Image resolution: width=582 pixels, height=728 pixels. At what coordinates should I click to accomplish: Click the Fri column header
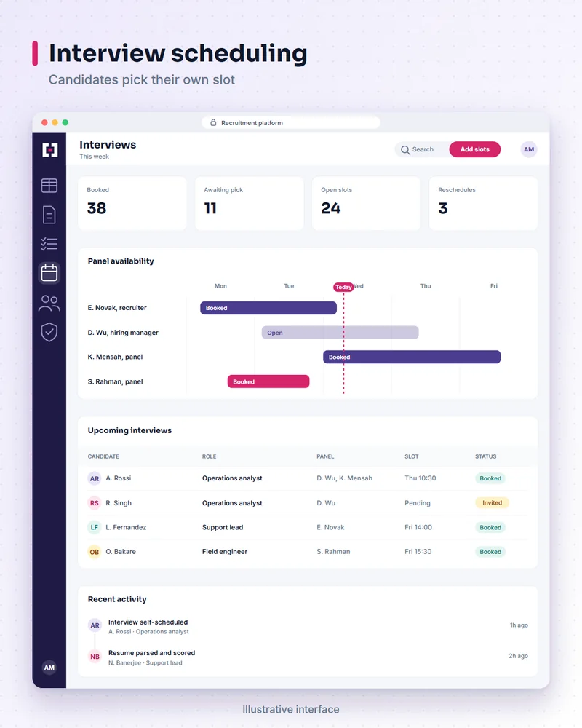[494, 286]
